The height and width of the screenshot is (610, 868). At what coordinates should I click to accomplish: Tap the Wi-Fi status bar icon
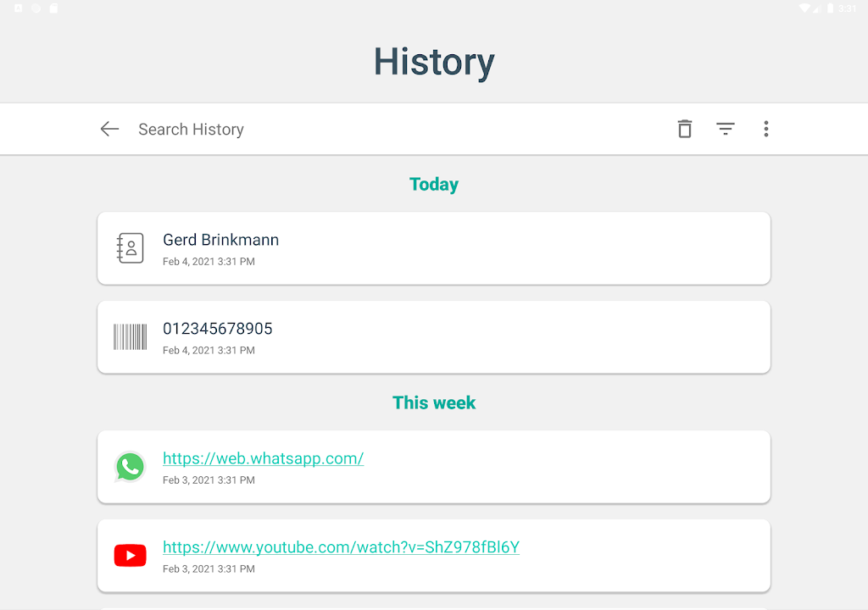tap(805, 8)
